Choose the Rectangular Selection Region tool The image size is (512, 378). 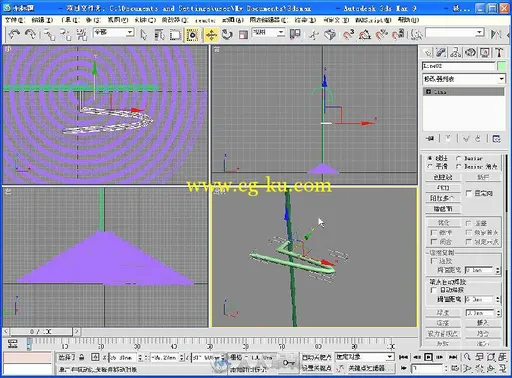coord(175,34)
